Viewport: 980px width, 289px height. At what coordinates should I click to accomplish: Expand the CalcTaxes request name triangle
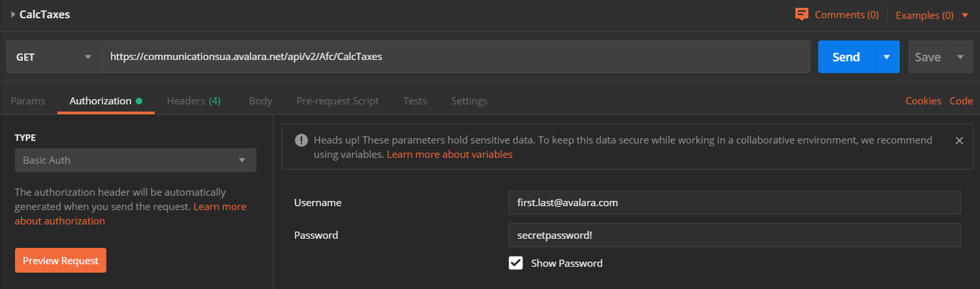(x=13, y=14)
